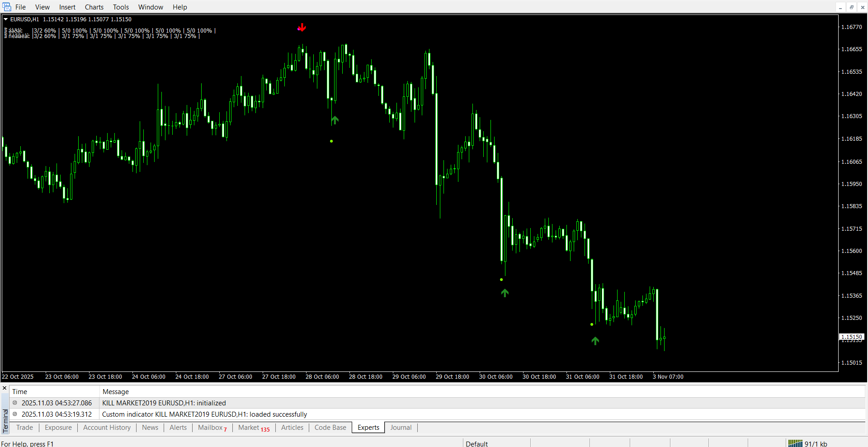The height and width of the screenshot is (447, 868).
Task: Select the Code Base tab
Action: (330, 428)
